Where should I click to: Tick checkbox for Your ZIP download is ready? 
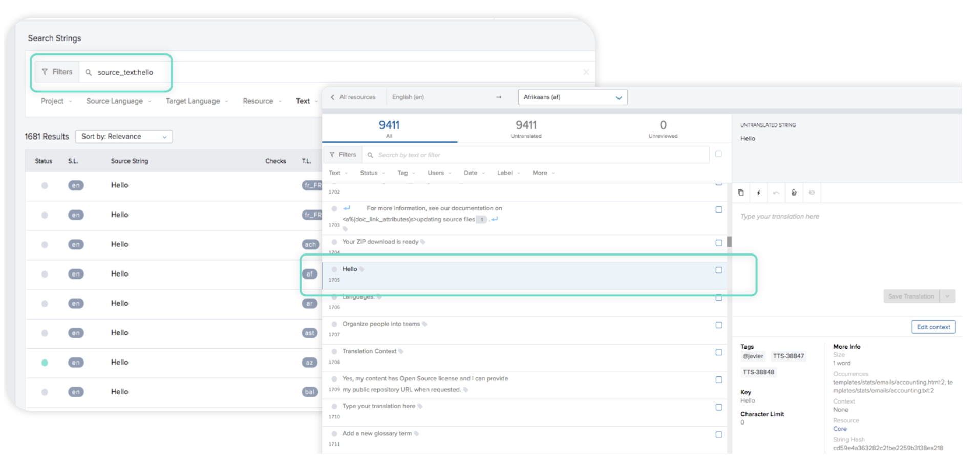tap(719, 243)
